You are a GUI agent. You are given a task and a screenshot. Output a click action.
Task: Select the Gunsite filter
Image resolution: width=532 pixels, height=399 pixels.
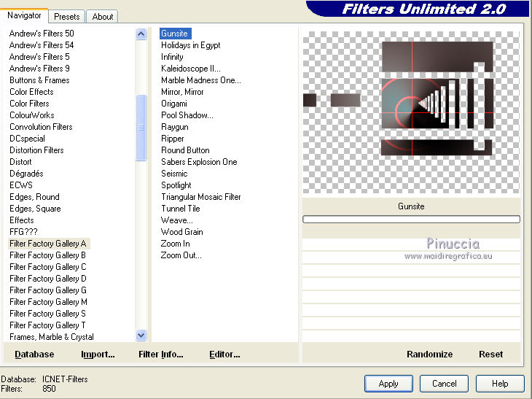[x=176, y=34]
